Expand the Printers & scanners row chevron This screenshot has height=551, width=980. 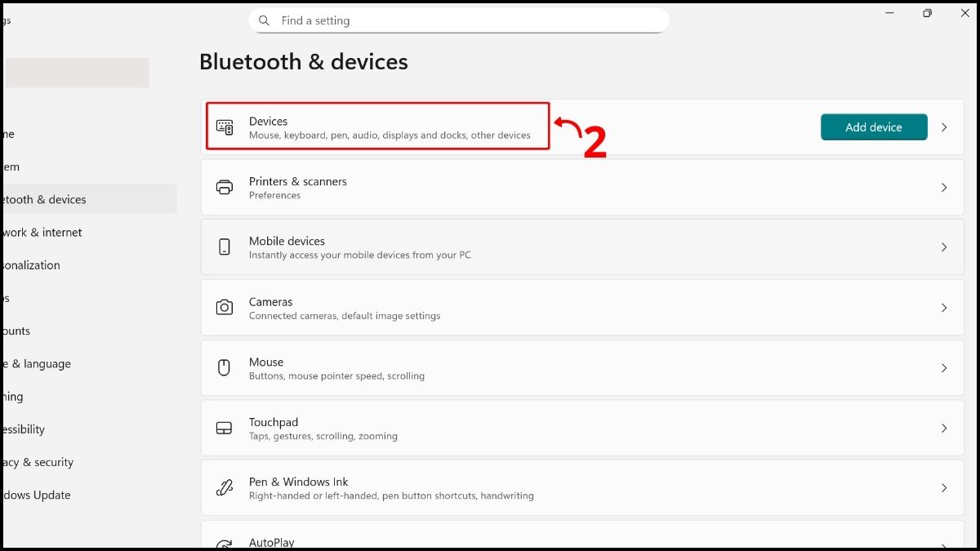pyautogui.click(x=944, y=187)
